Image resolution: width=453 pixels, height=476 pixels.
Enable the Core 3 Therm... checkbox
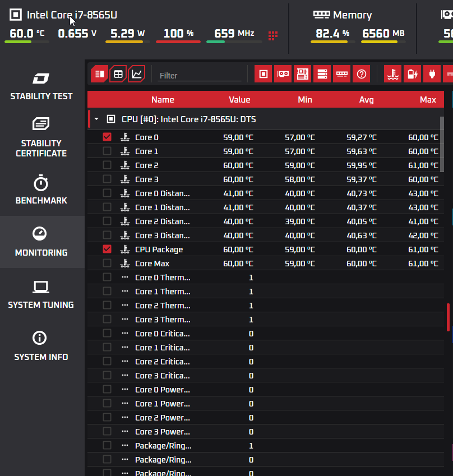point(107,320)
